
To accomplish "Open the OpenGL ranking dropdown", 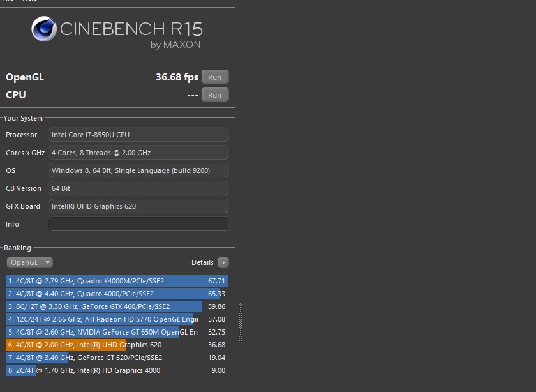I will tap(30, 262).
